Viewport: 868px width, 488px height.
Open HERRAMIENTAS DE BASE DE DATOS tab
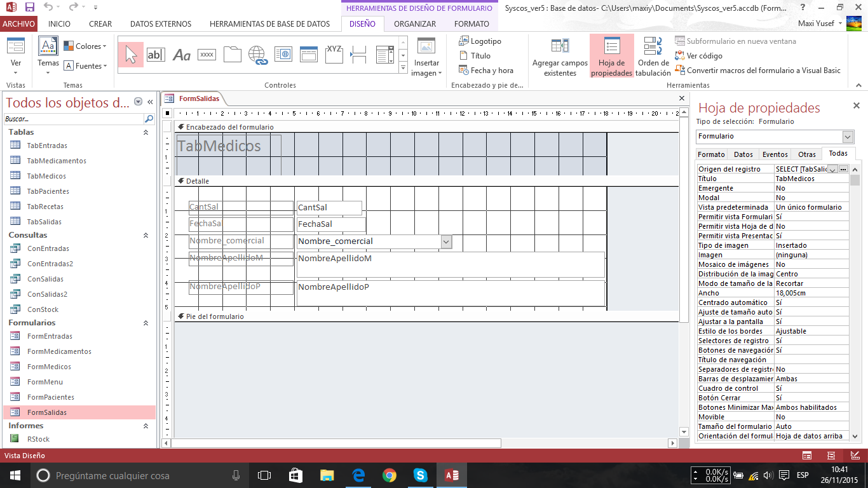(x=270, y=24)
